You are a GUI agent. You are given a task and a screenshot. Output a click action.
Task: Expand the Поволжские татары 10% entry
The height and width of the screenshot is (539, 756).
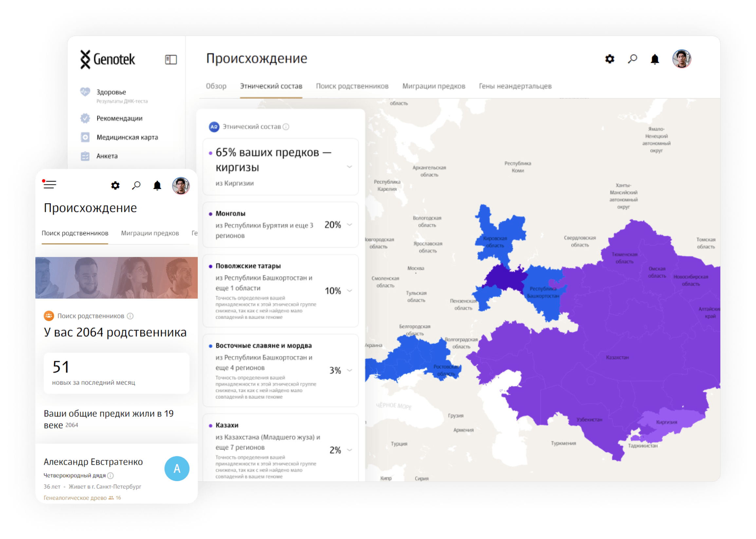click(349, 291)
